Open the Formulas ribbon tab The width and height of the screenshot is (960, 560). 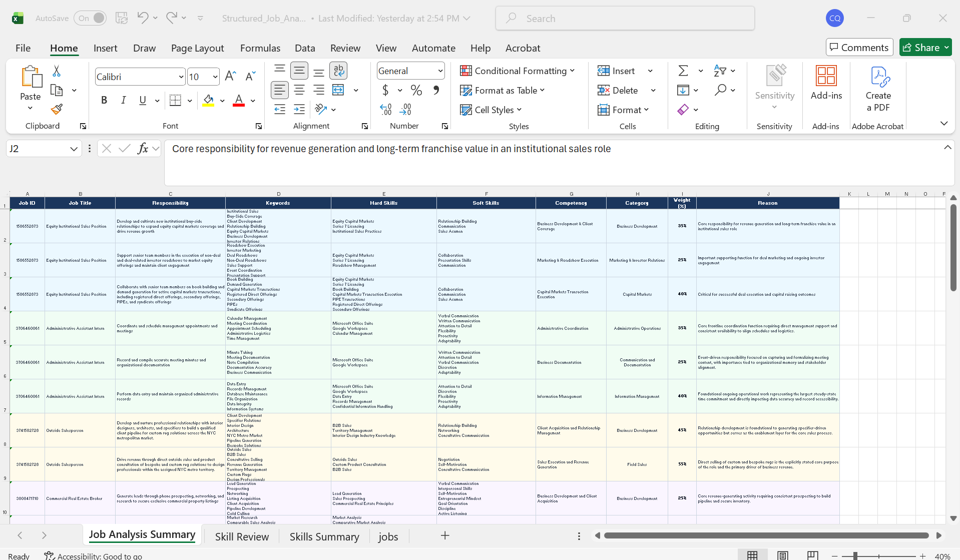(x=260, y=48)
